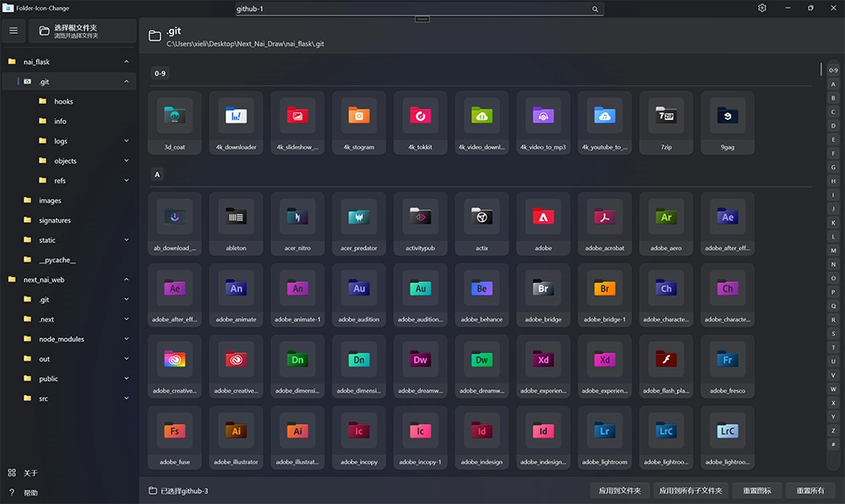Select the 3d_coat folder icon
The width and height of the screenshot is (845, 504).
coord(175,122)
